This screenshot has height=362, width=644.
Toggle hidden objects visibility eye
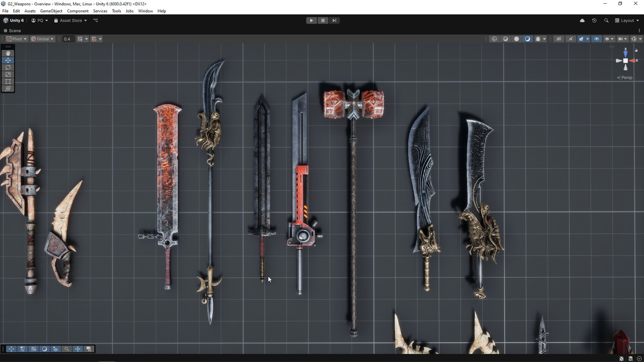pyautogui.click(x=596, y=39)
